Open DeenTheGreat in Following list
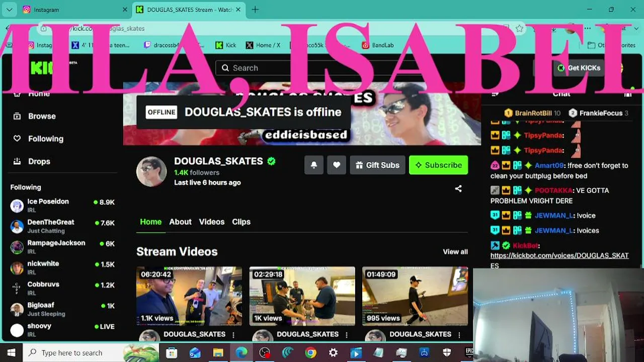Image resolution: width=644 pixels, height=362 pixels. point(62,226)
